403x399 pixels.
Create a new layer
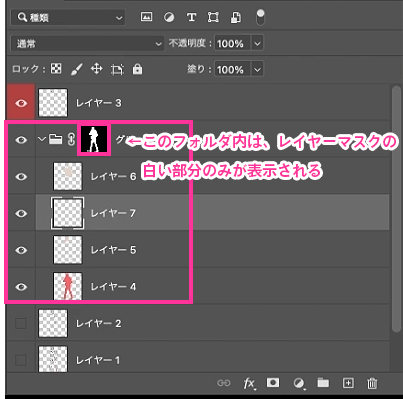pyautogui.click(x=348, y=383)
